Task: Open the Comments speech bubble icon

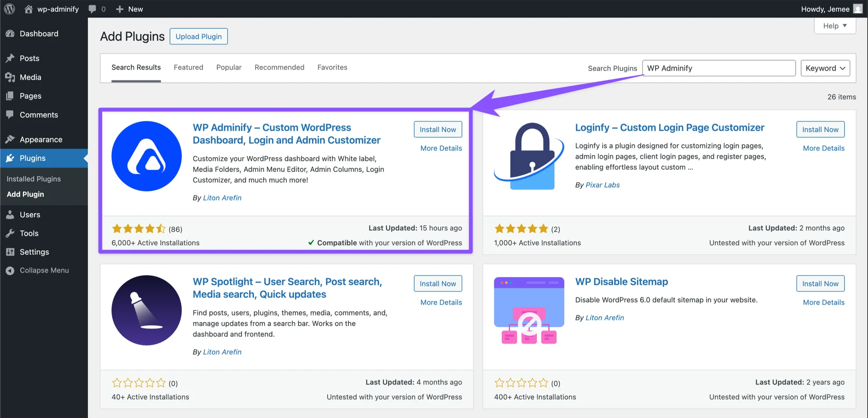Action: 11,115
